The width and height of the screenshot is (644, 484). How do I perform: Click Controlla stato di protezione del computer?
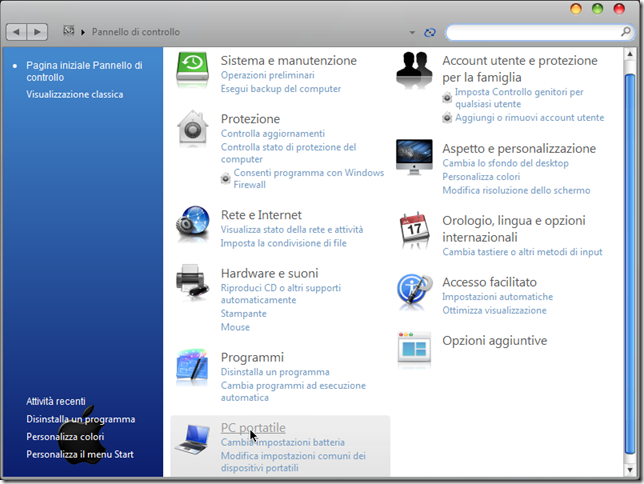[x=288, y=153]
